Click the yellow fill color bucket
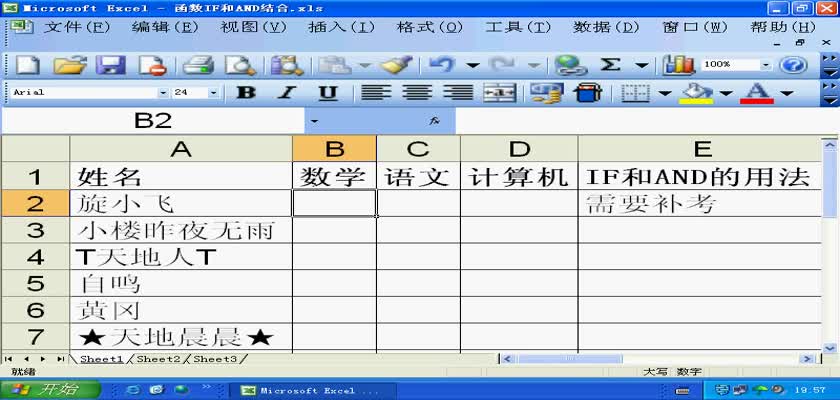This screenshot has height=400, width=840. (697, 93)
